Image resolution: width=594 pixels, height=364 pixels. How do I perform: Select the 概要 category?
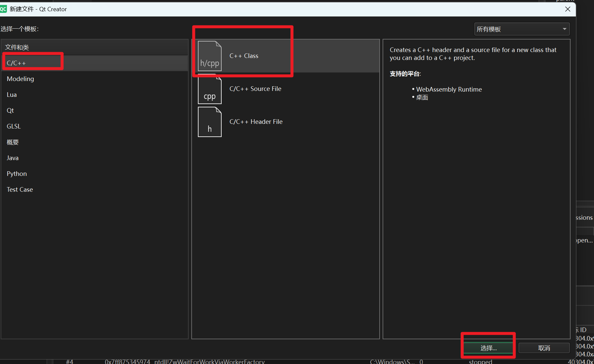tap(95, 142)
